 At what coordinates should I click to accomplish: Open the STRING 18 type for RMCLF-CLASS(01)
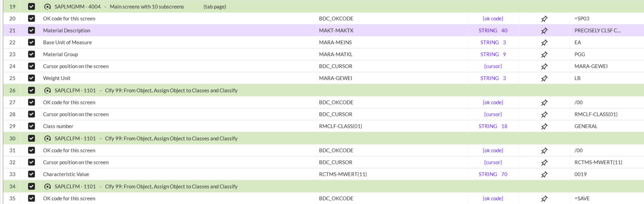(493, 126)
